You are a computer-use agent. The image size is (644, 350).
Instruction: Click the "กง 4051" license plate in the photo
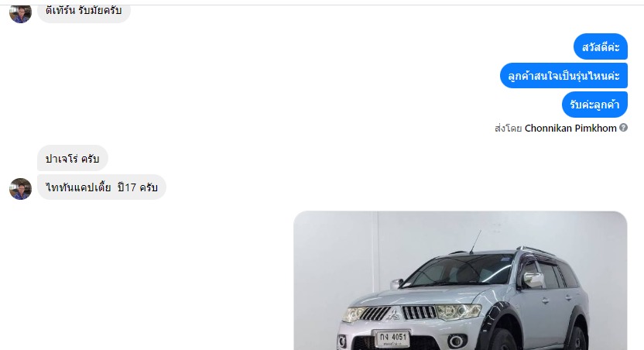pyautogui.click(x=393, y=339)
